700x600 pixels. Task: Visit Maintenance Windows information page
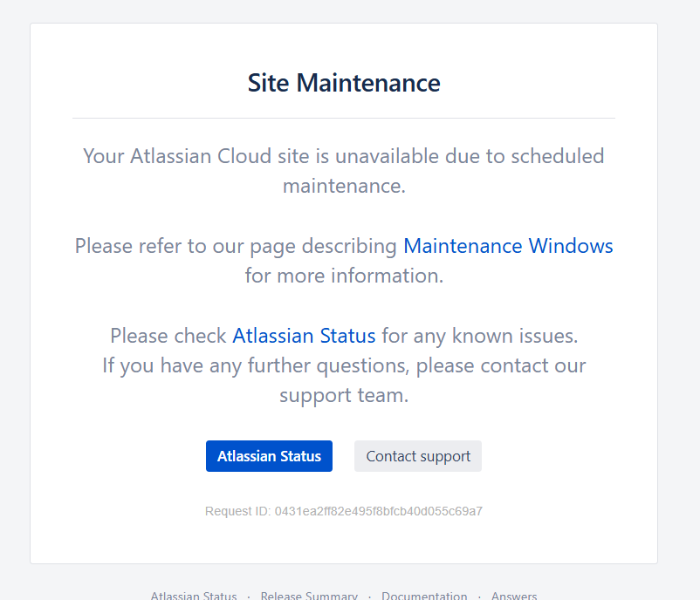coord(507,246)
